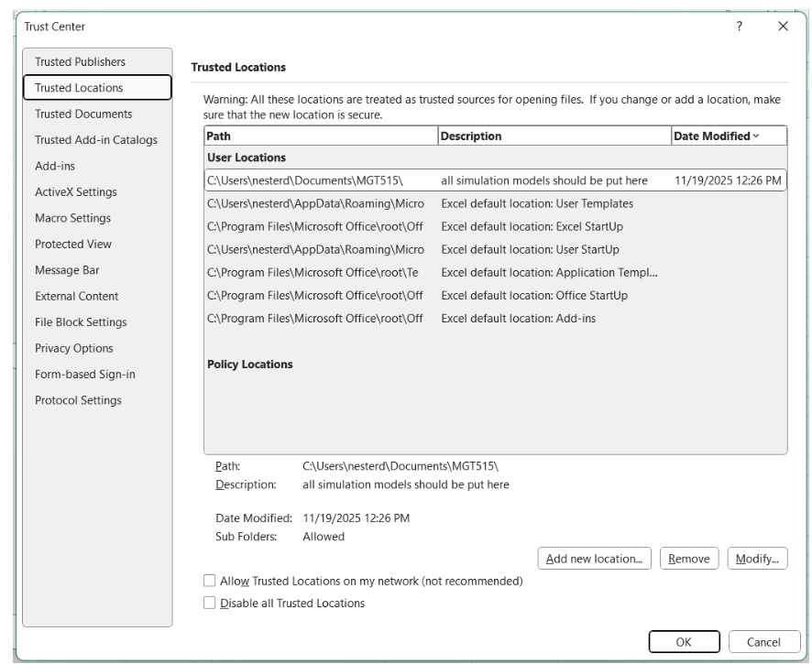Confirm with the OK button

(684, 642)
